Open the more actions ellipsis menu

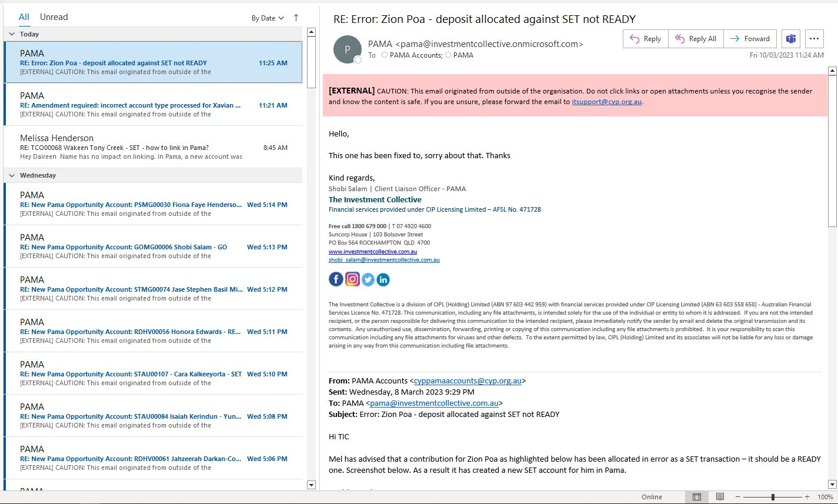coord(814,39)
